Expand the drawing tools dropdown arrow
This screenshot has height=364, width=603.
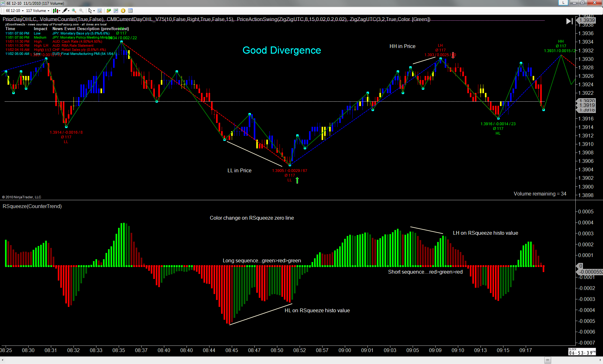68,11
